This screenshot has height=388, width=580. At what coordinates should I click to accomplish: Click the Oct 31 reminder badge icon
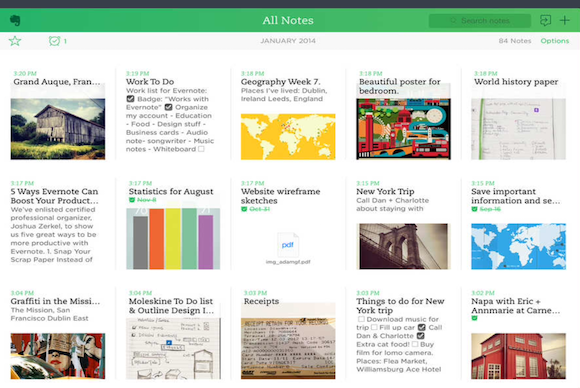click(244, 209)
